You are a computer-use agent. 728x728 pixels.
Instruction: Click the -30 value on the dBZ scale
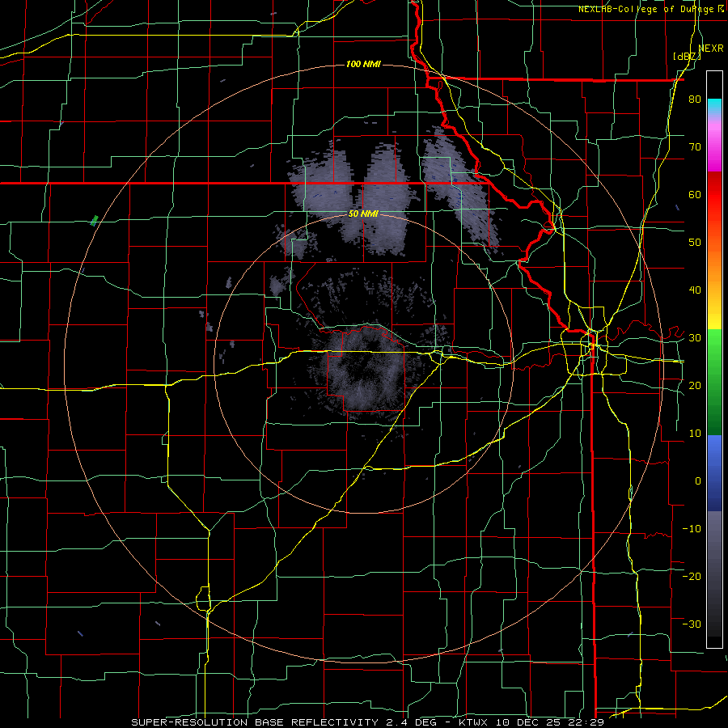[x=692, y=624]
